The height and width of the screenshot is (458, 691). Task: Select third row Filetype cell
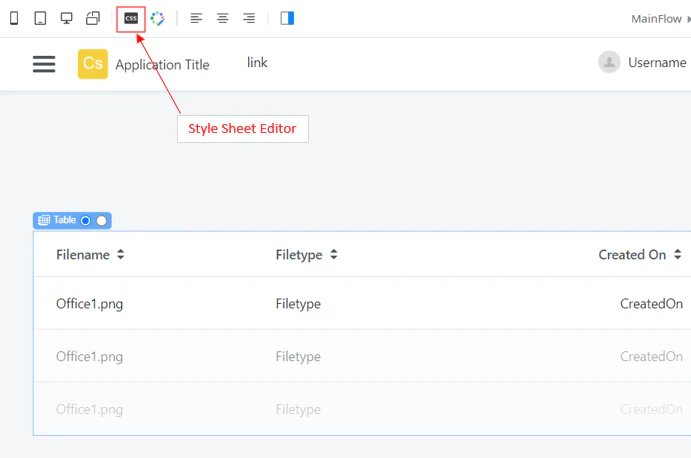[298, 410]
